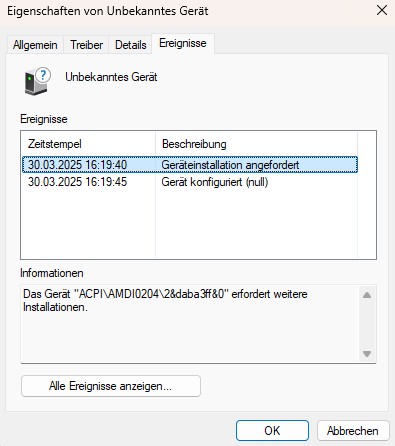Click the timestamp 30.03.2025 16:19:45
This screenshot has width=395, height=446.
pyautogui.click(x=77, y=182)
